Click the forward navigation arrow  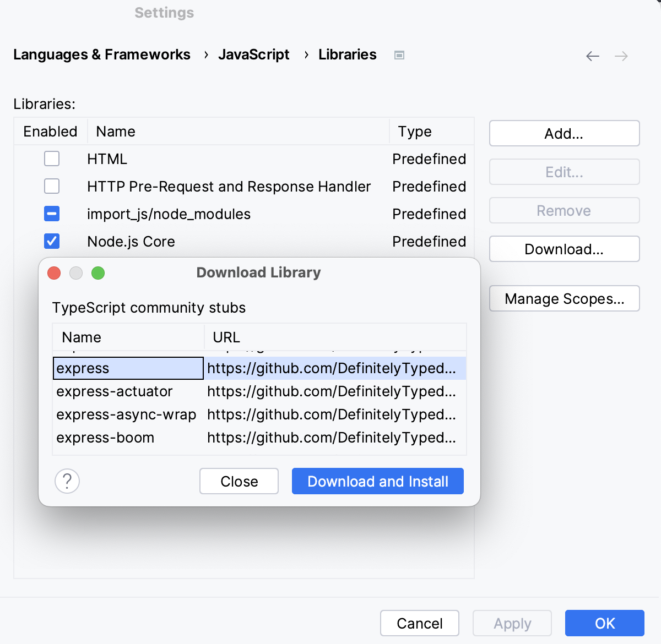(621, 56)
